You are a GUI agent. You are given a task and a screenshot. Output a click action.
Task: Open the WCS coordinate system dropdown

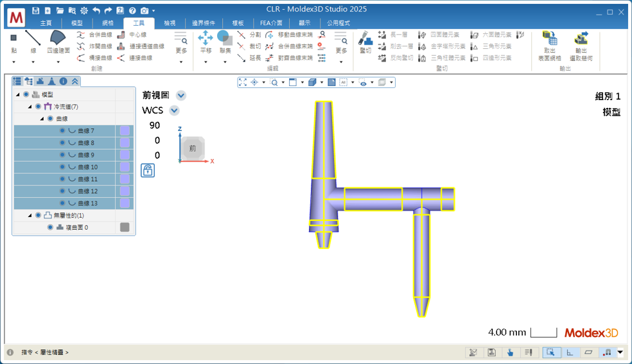[x=174, y=110]
